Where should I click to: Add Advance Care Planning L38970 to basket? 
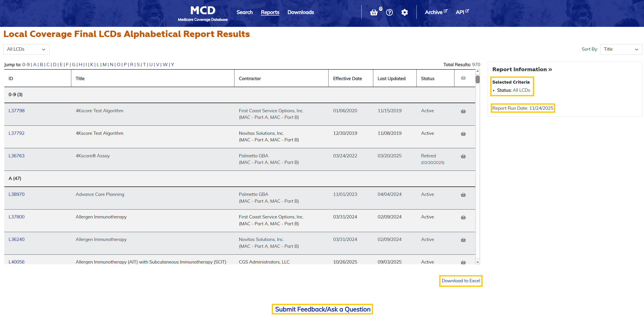click(463, 195)
